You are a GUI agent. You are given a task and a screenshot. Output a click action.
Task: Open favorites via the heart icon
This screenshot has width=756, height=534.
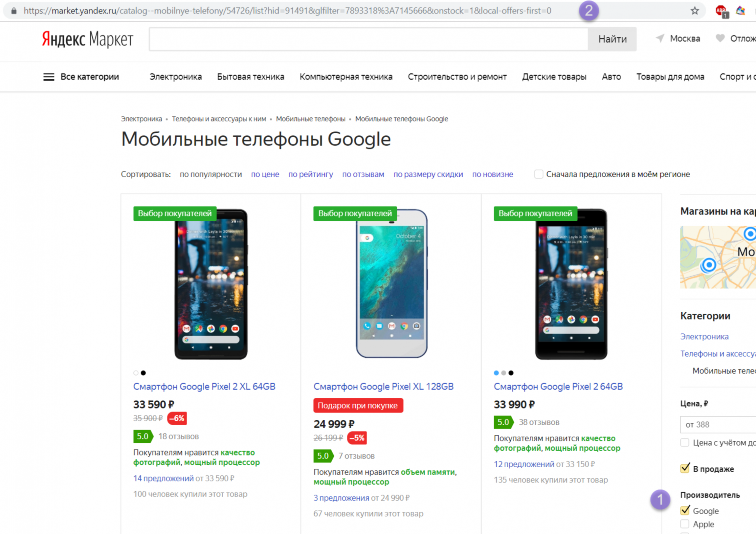coord(720,39)
